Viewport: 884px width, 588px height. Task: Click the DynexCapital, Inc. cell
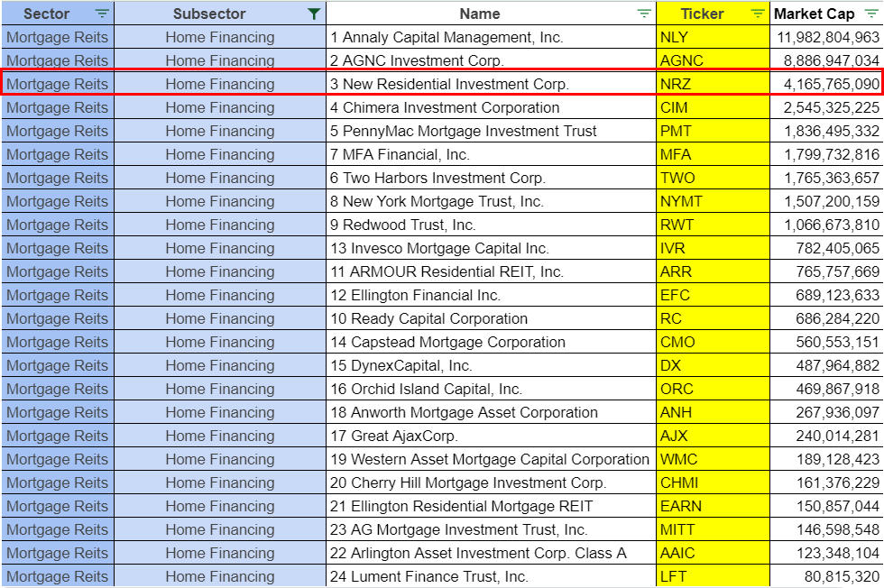(x=491, y=365)
